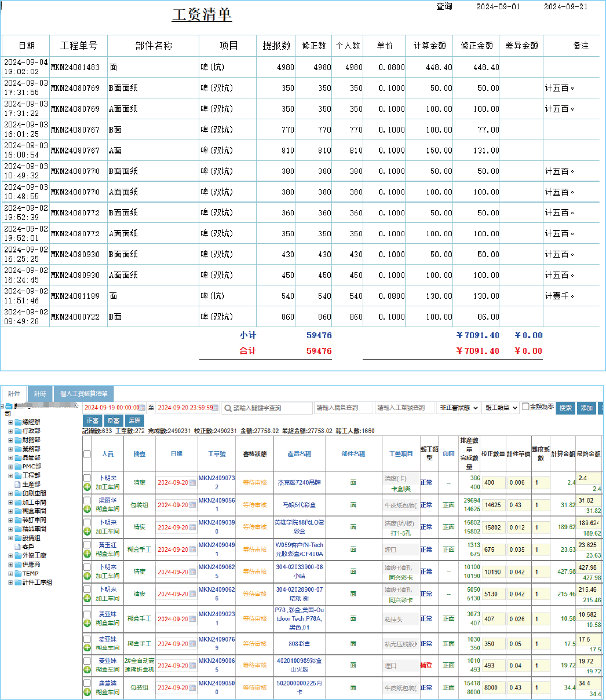The height and width of the screenshot is (700, 606).
Task: Click the 修正金额 column header in wage list
Action: [x=477, y=46]
